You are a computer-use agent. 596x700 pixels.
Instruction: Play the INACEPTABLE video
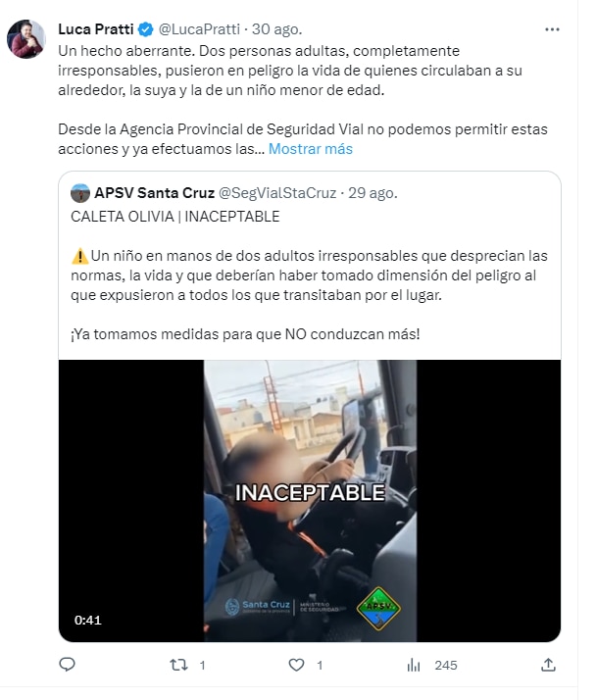click(x=310, y=500)
